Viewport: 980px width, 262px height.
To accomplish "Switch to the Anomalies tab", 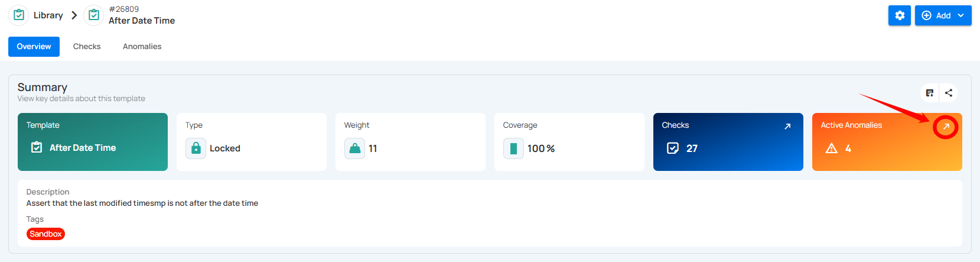I will 142,46.
